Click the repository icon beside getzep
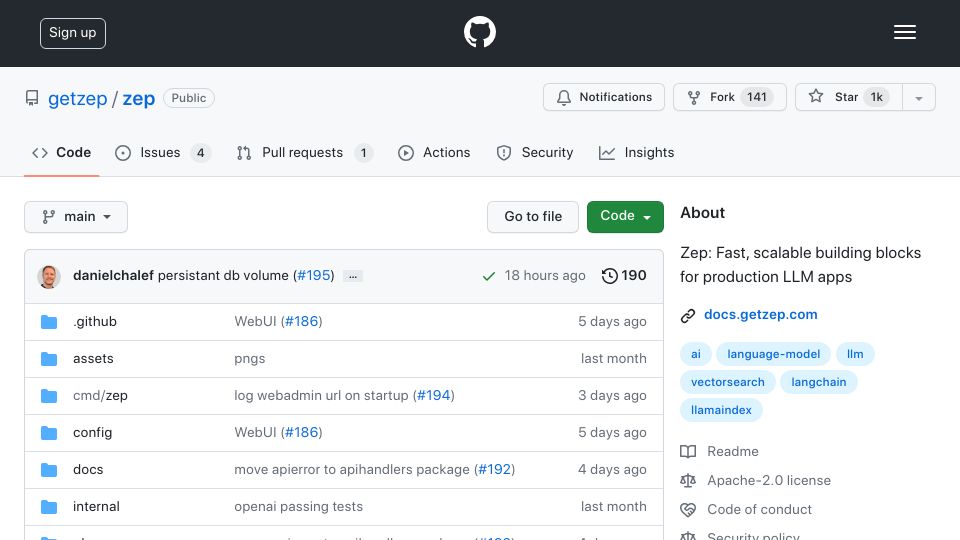Image resolution: width=960 pixels, height=540 pixels. point(32,98)
